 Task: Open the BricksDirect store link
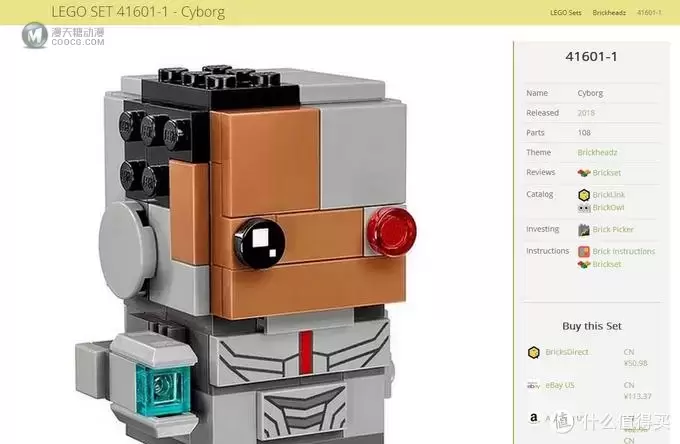pos(567,352)
